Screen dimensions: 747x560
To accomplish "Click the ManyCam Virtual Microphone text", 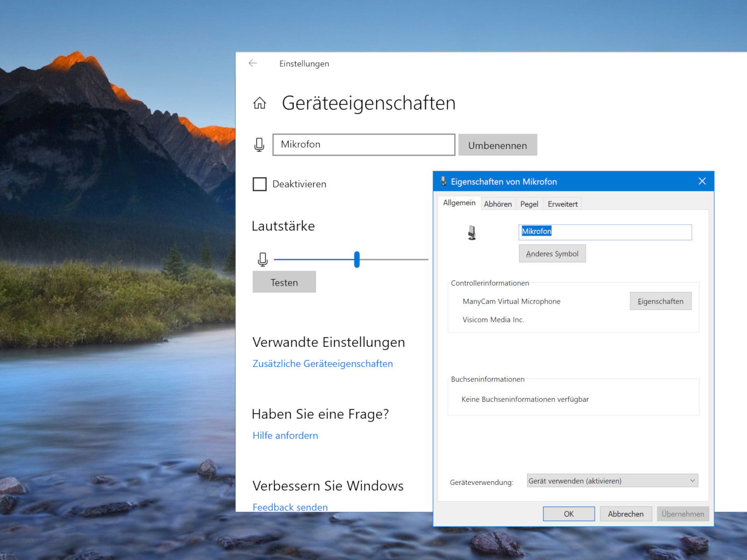I will pos(511,301).
